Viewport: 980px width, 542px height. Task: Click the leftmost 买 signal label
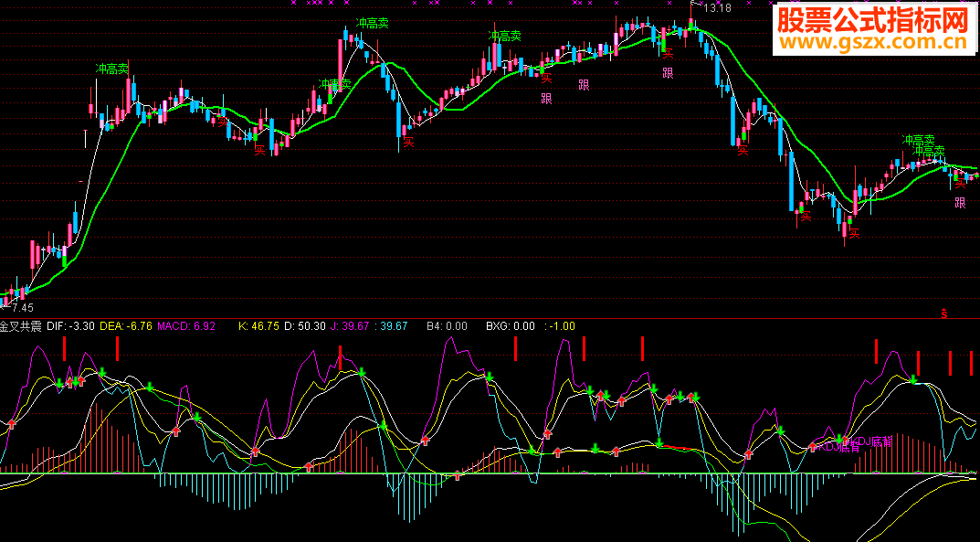(x=223, y=122)
